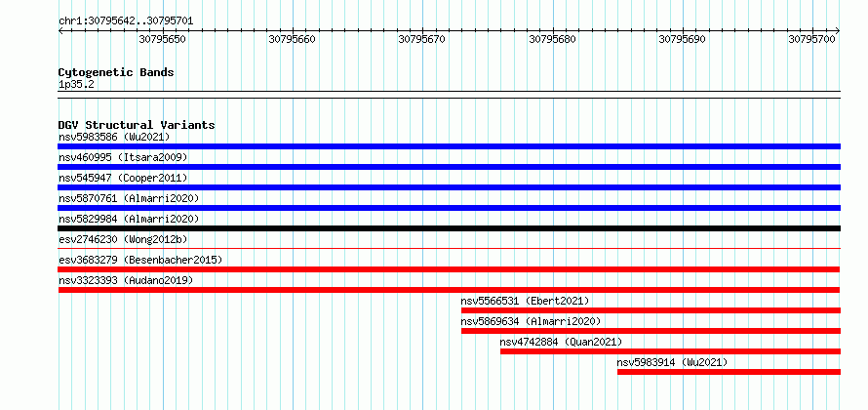
Task: Click ruler position 30795690
Action: pyautogui.click(x=682, y=39)
